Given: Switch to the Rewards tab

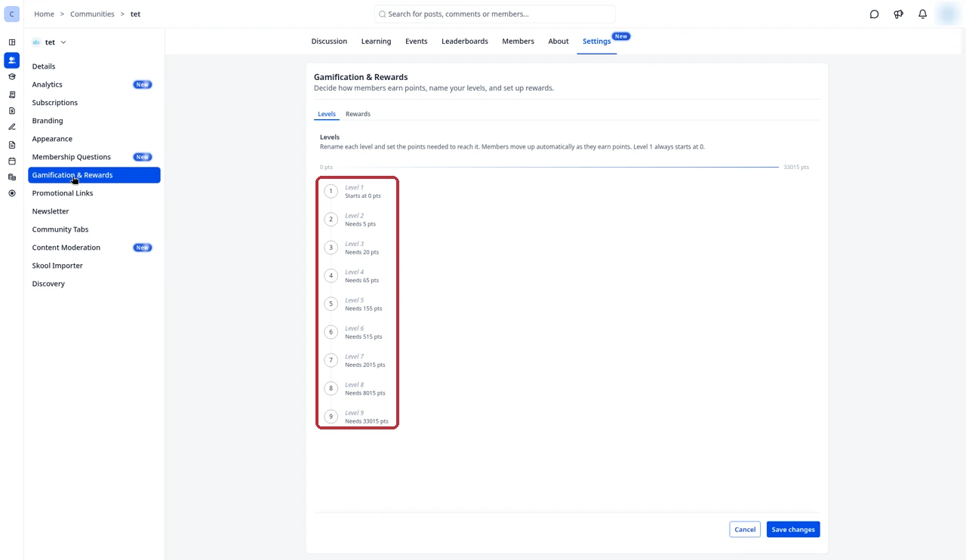Looking at the screenshot, I should pos(358,114).
